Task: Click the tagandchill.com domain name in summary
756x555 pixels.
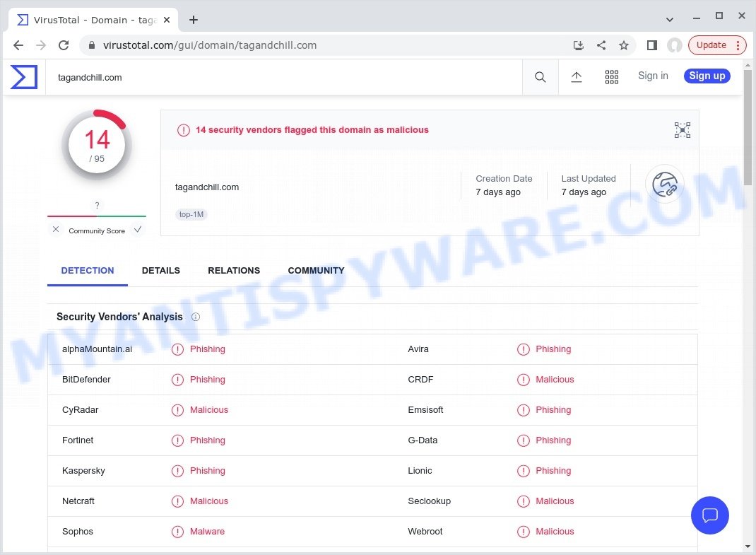Action: 207,187
